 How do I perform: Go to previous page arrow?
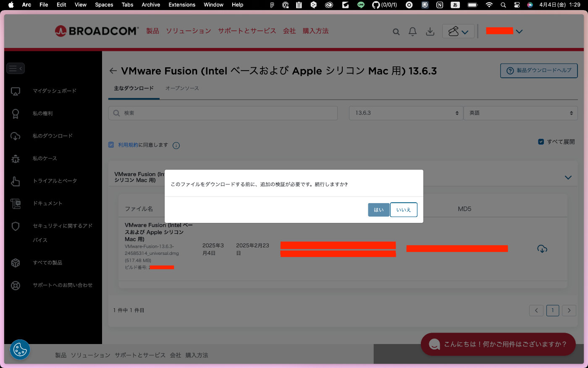tap(536, 310)
